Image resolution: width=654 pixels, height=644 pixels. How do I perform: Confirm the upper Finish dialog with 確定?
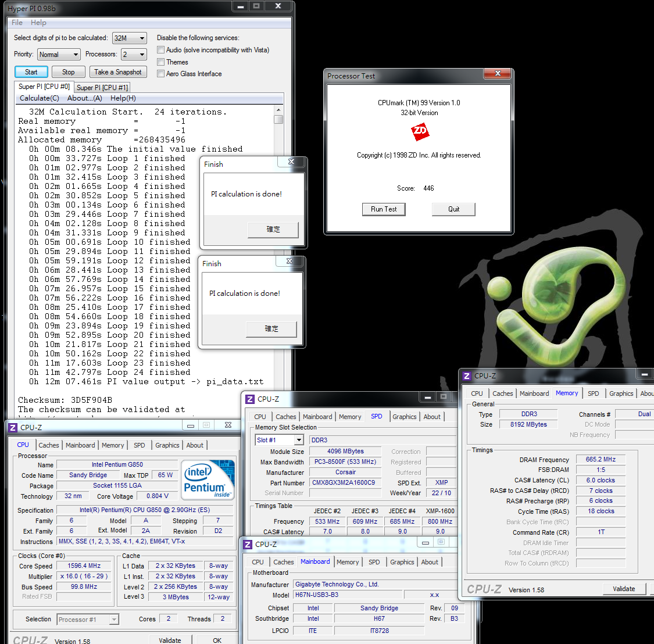tap(273, 230)
